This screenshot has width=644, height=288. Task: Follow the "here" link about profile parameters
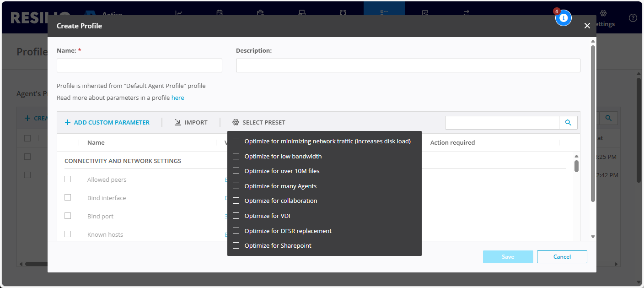pos(177,98)
